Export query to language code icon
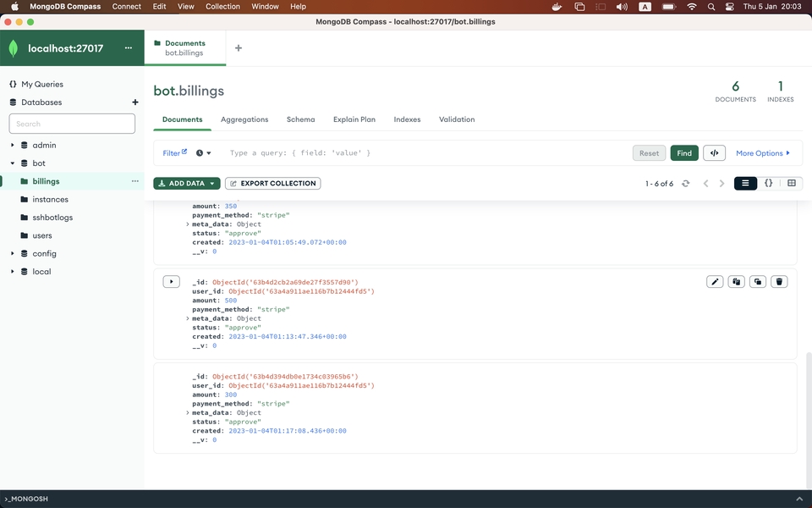The width and height of the screenshot is (812, 508). click(714, 153)
